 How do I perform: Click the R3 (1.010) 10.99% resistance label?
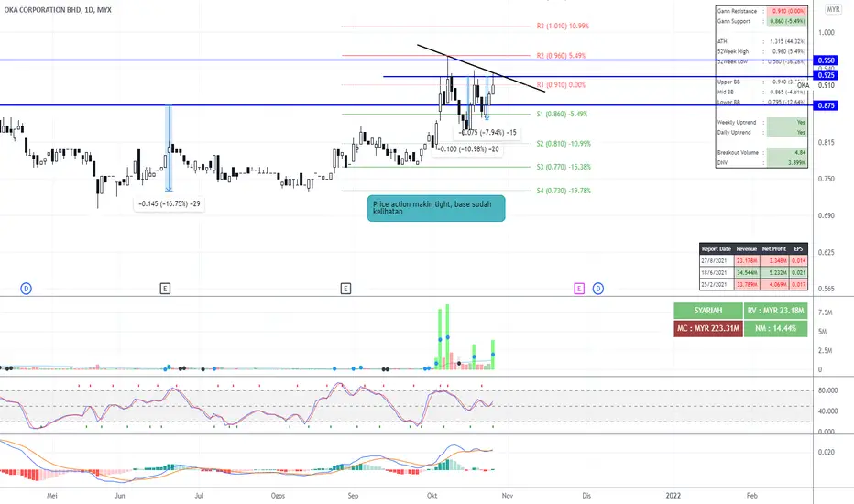pyautogui.click(x=563, y=27)
